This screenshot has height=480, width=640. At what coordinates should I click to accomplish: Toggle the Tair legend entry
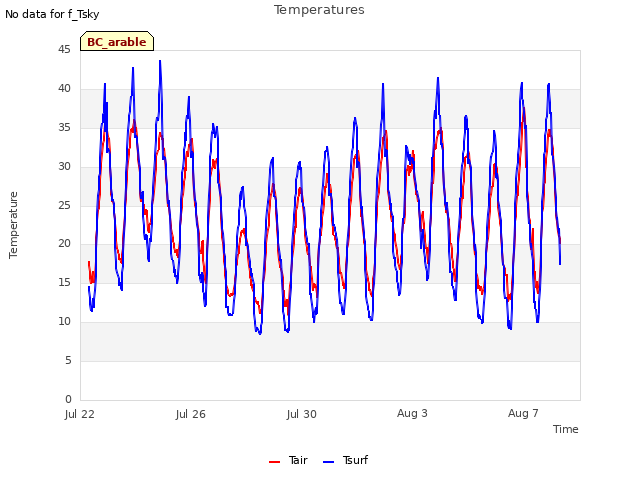click(x=288, y=460)
